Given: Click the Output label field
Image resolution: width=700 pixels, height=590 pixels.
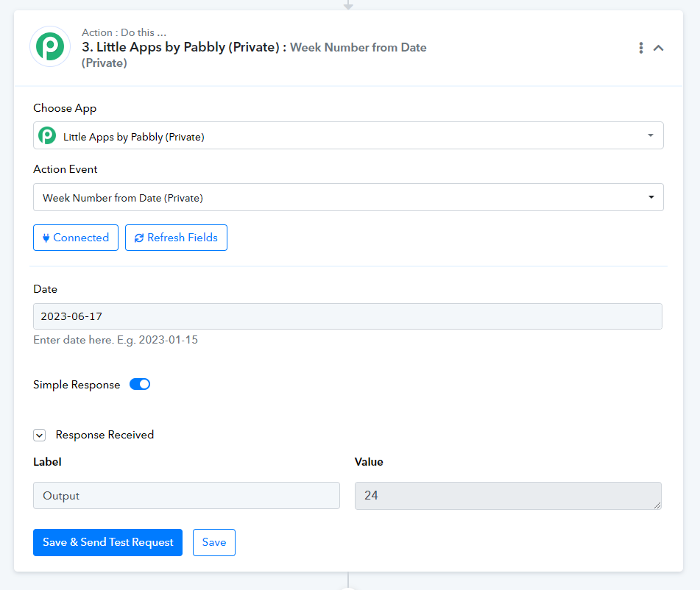Looking at the screenshot, I should click(187, 495).
